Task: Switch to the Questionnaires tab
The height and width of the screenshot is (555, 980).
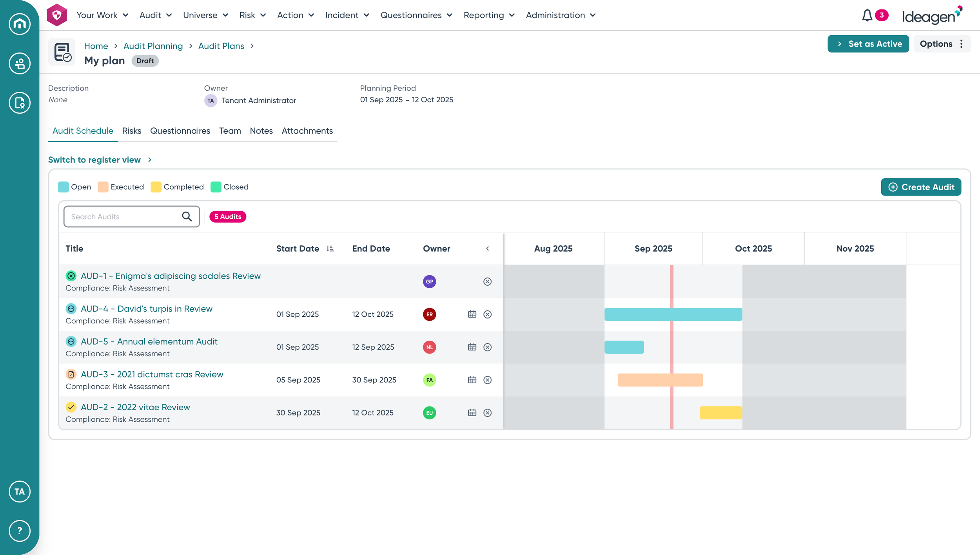Action: point(180,131)
